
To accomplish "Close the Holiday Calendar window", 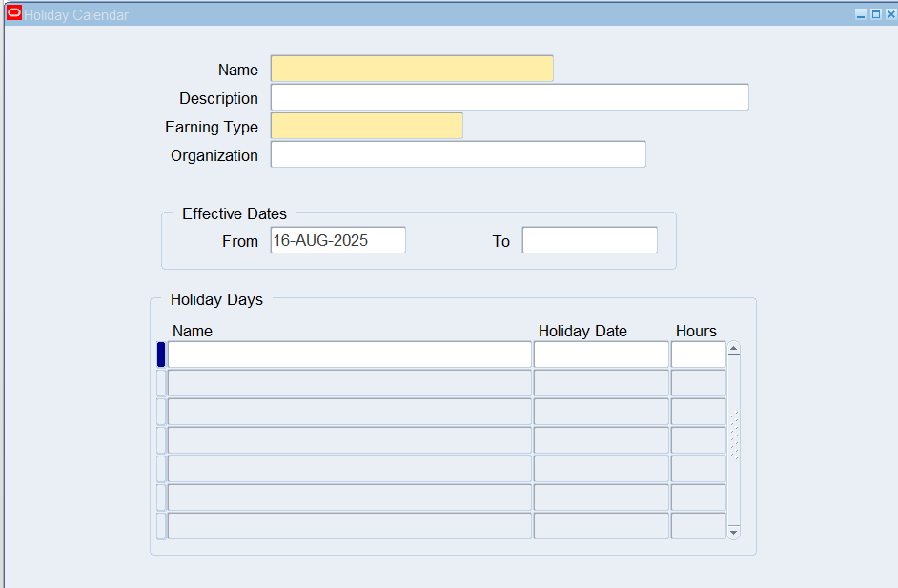I will pyautogui.click(x=890, y=15).
